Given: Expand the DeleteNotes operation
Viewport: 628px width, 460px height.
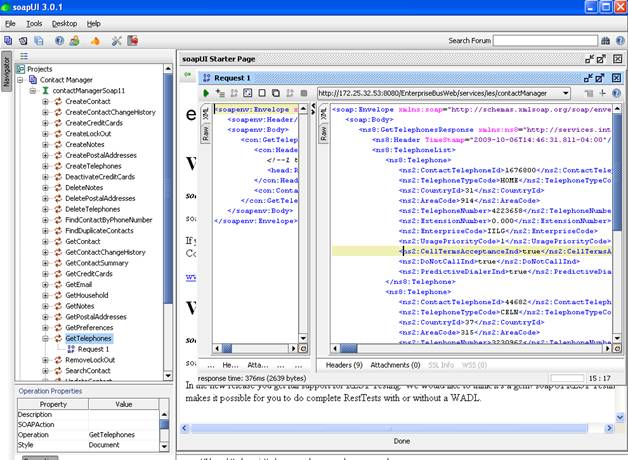Looking at the screenshot, I should 45,187.
